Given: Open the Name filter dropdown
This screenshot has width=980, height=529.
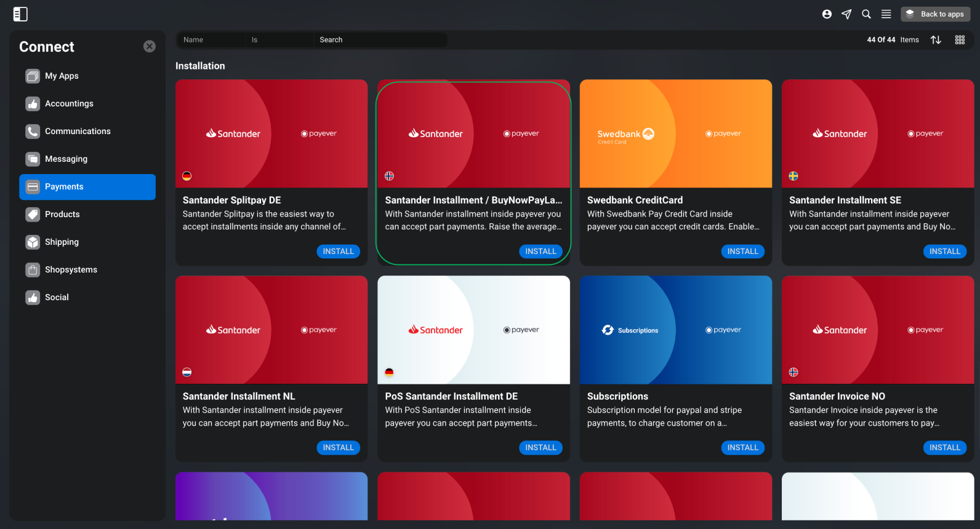Looking at the screenshot, I should coord(211,40).
